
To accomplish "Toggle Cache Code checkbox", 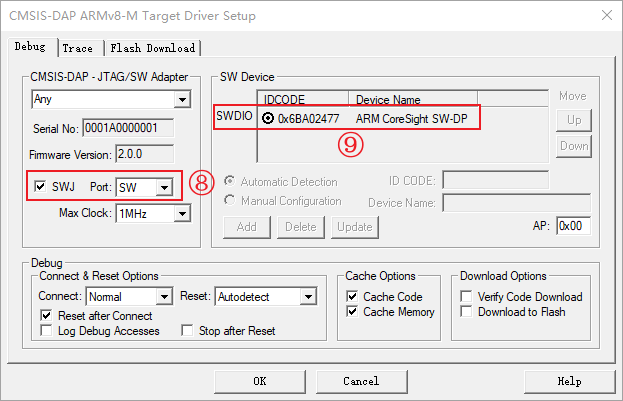I will pyautogui.click(x=352, y=296).
